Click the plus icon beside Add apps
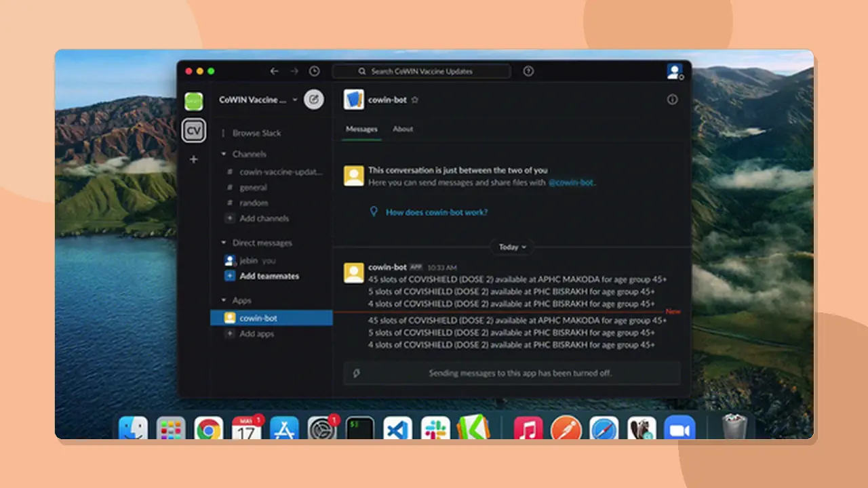Viewport: 868px width, 488px height. click(x=230, y=333)
